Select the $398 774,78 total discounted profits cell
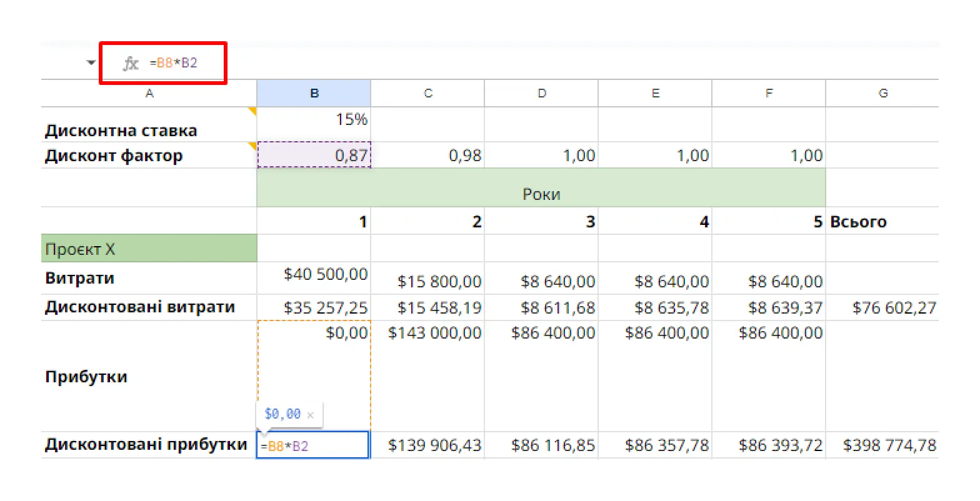This screenshot has width=980, height=501. coord(882,445)
